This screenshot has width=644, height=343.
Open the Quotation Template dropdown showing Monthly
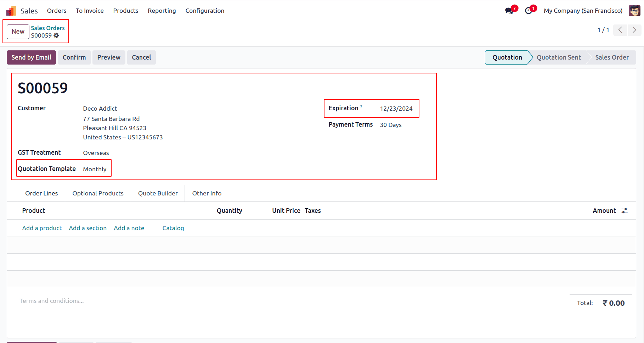pos(95,169)
